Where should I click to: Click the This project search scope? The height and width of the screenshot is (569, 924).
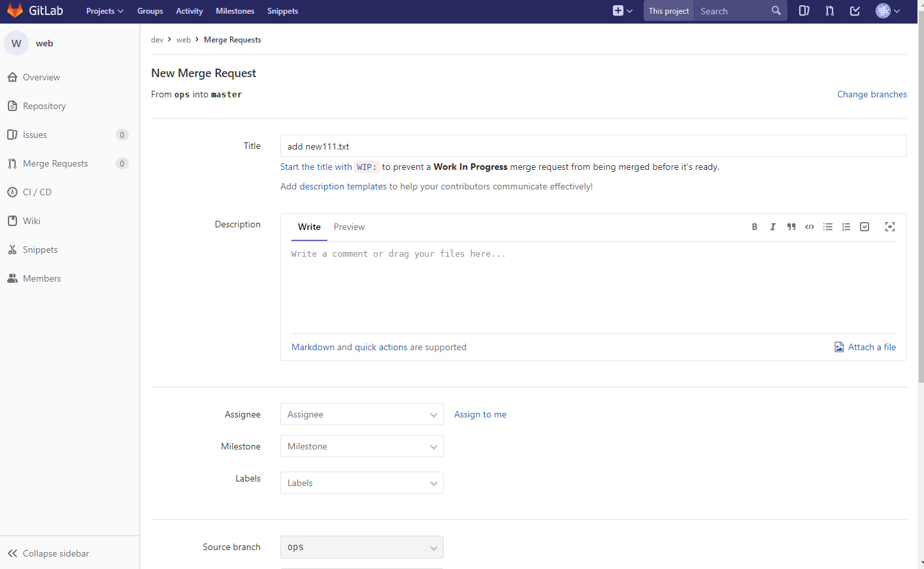[668, 11]
